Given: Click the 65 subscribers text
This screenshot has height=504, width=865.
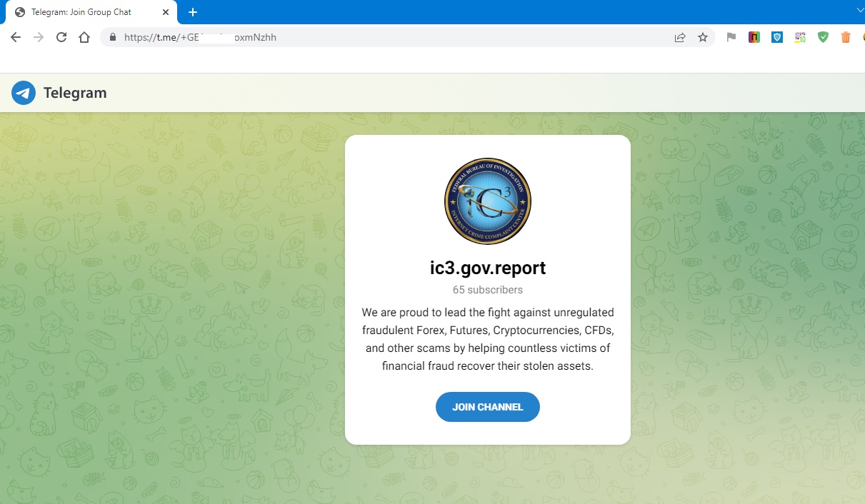Looking at the screenshot, I should pyautogui.click(x=488, y=290).
